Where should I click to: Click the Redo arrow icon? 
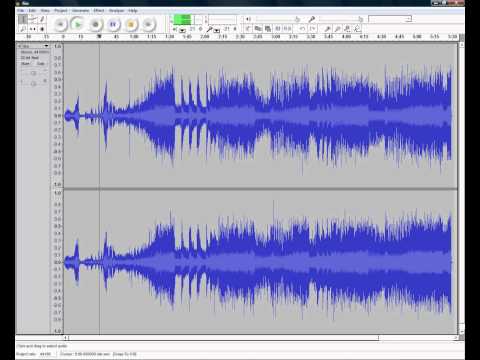coord(312,29)
